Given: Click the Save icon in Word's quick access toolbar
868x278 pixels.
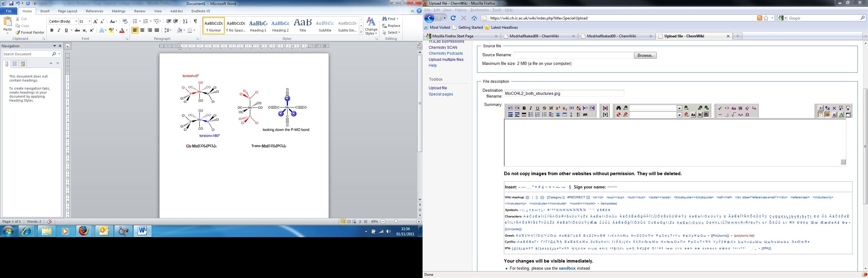Looking at the screenshot, I should [11, 3].
